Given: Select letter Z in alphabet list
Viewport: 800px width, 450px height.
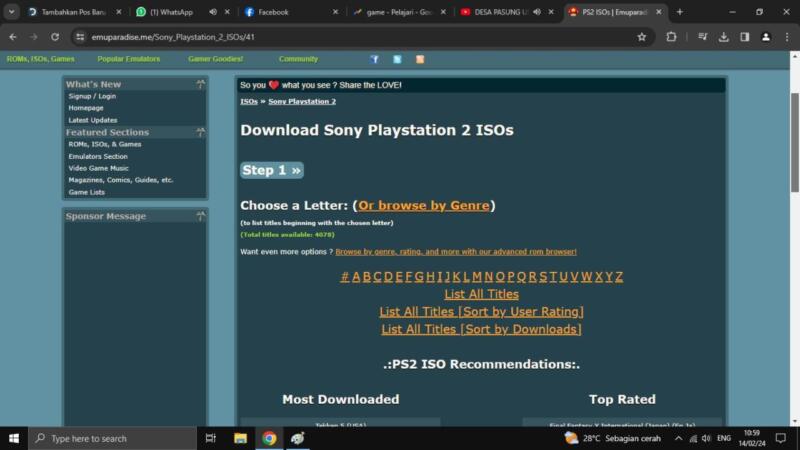Looking at the screenshot, I should pos(619,276).
